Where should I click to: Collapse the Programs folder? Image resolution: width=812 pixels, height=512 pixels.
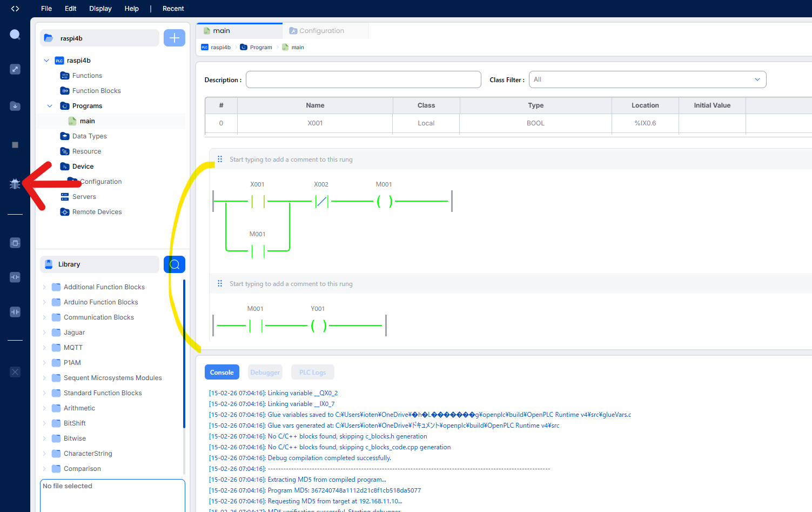click(50, 106)
